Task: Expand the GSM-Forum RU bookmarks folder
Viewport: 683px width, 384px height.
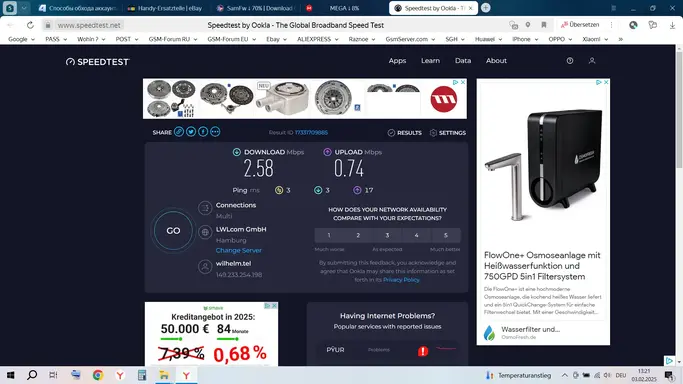Action: coord(173,39)
